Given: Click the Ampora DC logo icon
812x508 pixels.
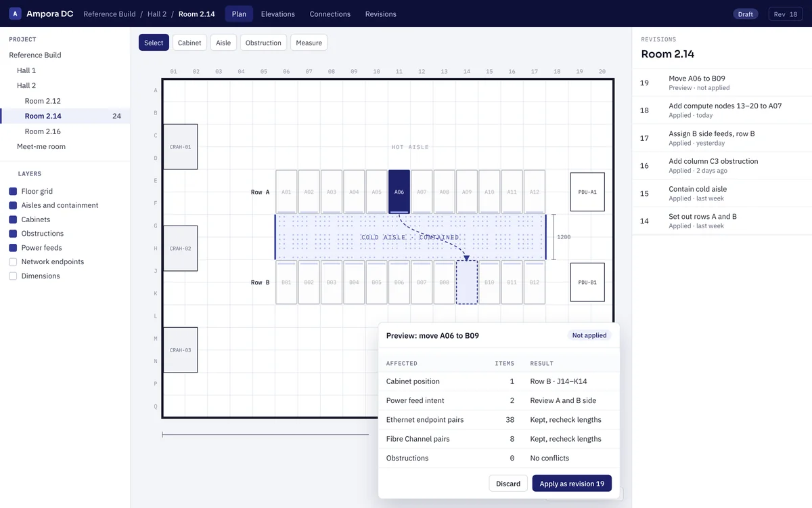Looking at the screenshot, I should [x=15, y=14].
